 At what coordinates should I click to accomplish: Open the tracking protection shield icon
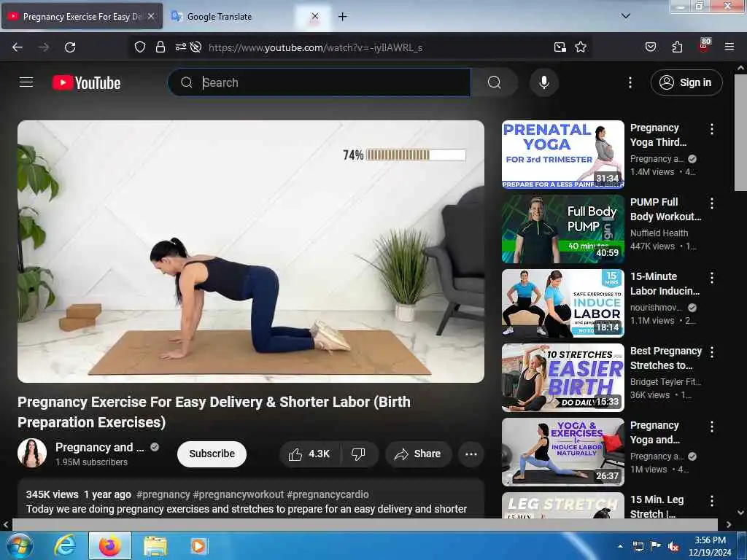(139, 47)
